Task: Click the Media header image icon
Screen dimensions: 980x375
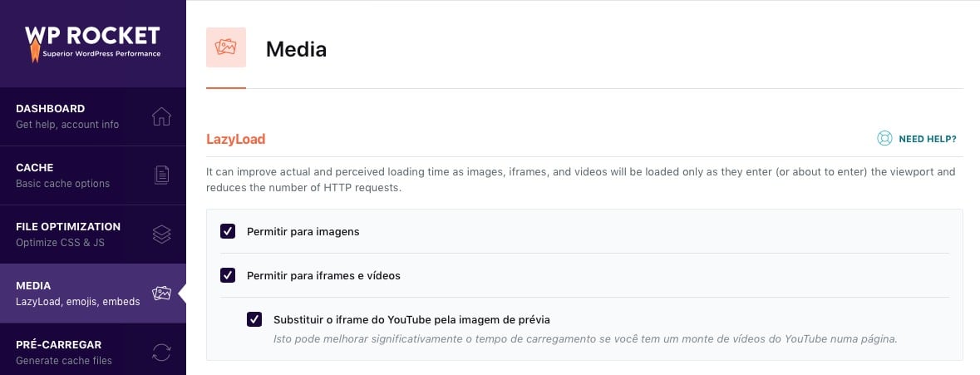Action: pyautogui.click(x=226, y=47)
